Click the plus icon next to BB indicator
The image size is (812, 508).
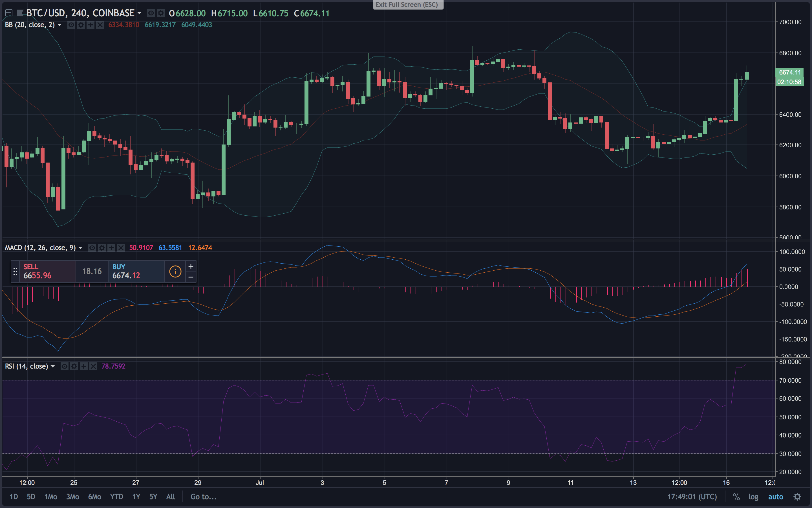point(90,25)
